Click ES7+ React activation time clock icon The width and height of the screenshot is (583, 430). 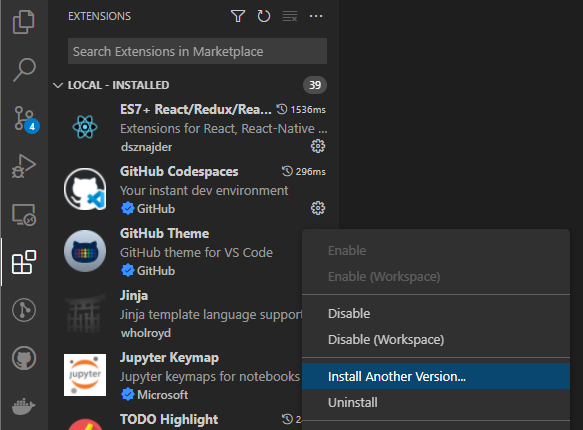click(282, 109)
